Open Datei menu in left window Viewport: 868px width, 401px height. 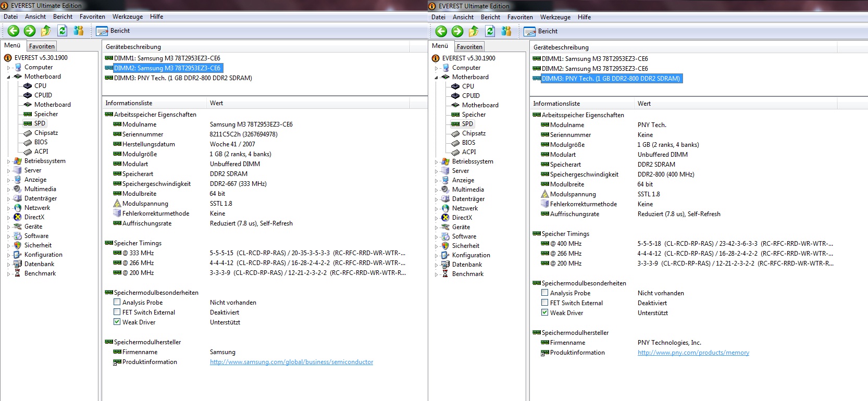point(10,17)
